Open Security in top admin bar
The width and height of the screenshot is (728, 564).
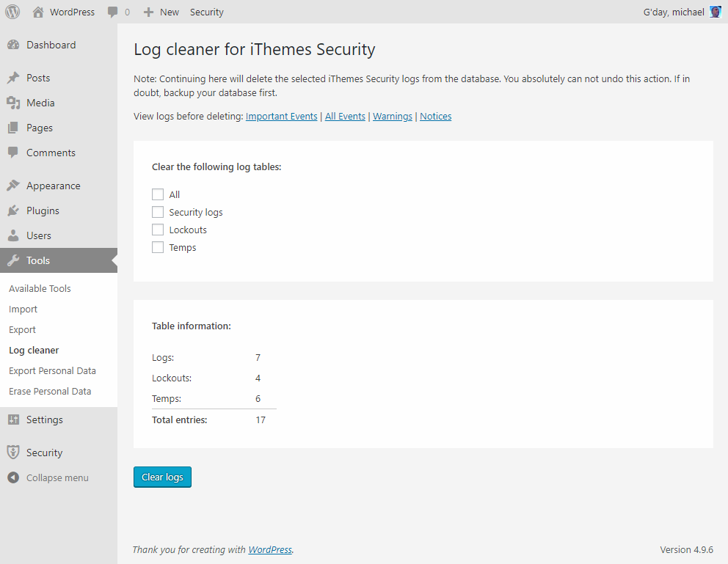click(207, 12)
